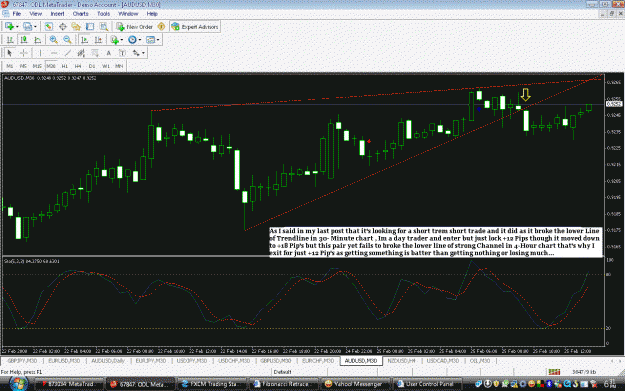Switch chart to bar chart style
625x391 pixels.
(x=10, y=40)
